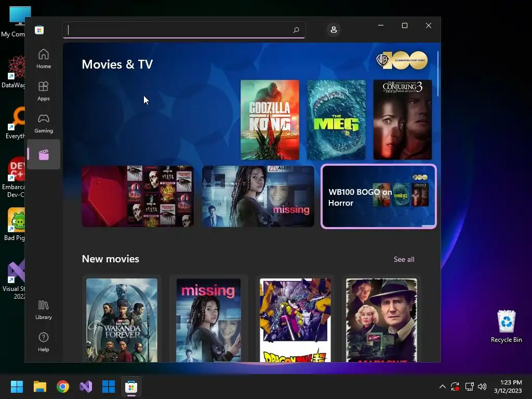Select the Embarcadero Dev-C++ desktop shortcut
532x399 pixels.
[x=12, y=177]
